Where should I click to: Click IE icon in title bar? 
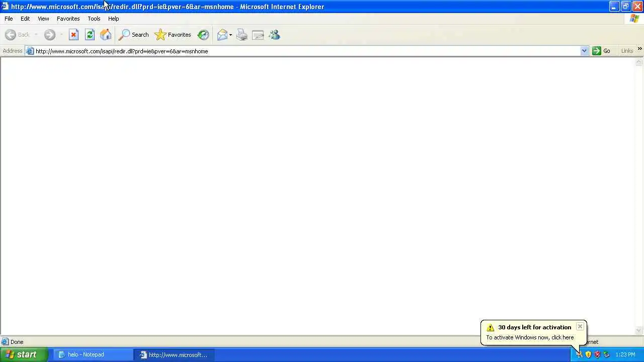(x=5, y=7)
